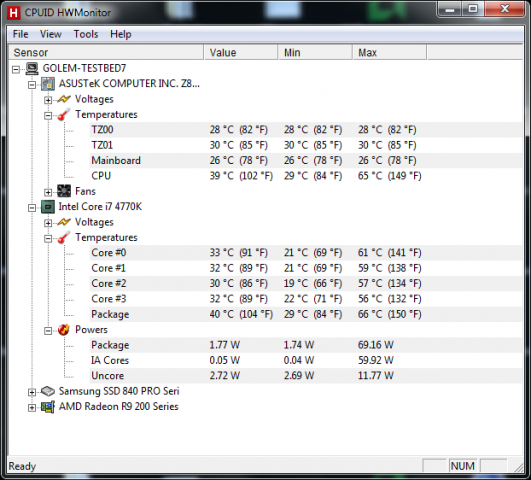Image resolution: width=531 pixels, height=480 pixels.
Task: Click the GOLEM-TESTBED7 computer icon
Action: pyautogui.click(x=32, y=68)
